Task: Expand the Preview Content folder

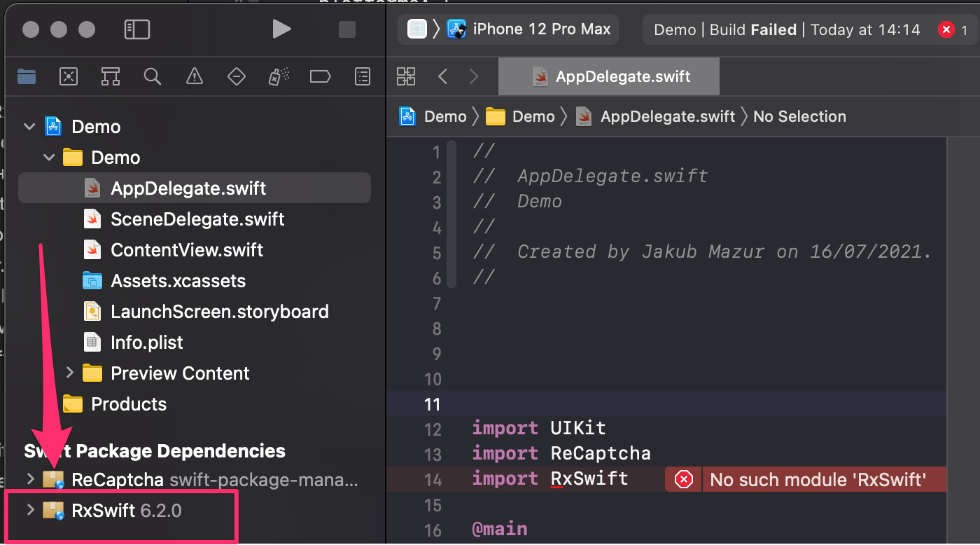Action: click(69, 373)
